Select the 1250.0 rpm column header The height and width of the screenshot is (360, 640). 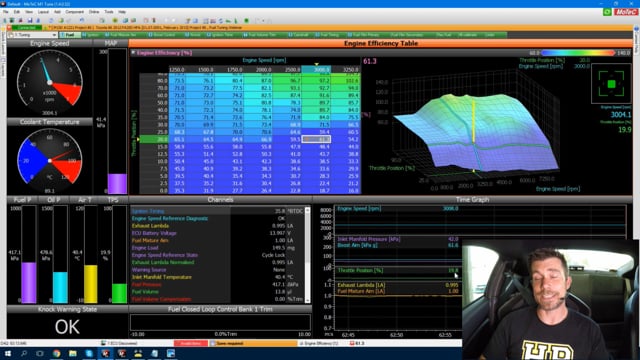[177, 70]
